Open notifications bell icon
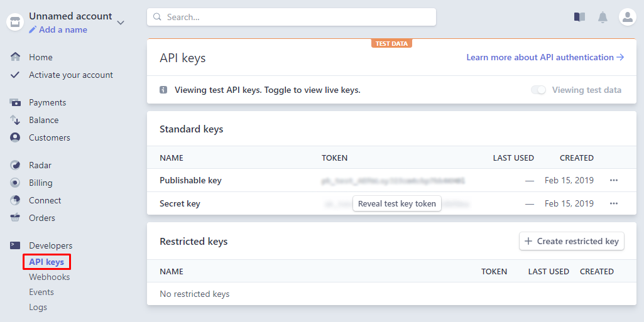The image size is (644, 322). point(603,17)
